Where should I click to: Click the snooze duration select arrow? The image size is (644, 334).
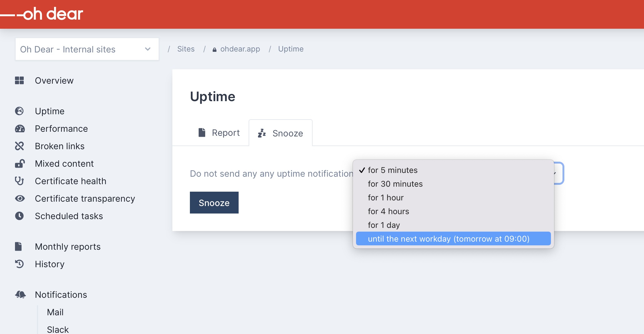556,173
